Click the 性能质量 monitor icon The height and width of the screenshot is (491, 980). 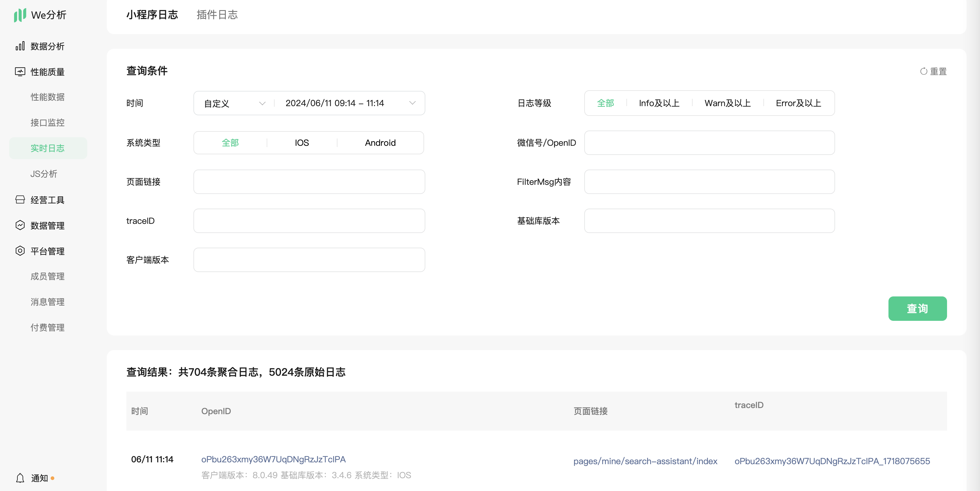click(20, 71)
